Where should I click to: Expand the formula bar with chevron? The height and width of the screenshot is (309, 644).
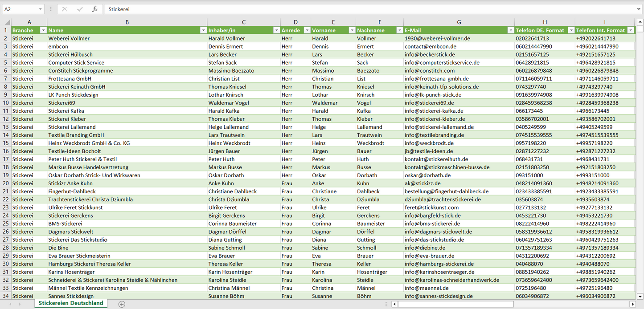tap(639, 9)
